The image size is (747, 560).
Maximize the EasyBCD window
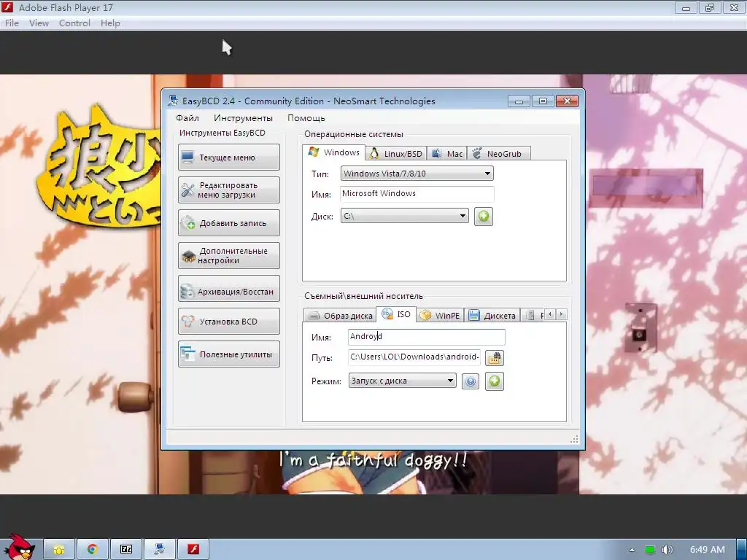(x=543, y=101)
